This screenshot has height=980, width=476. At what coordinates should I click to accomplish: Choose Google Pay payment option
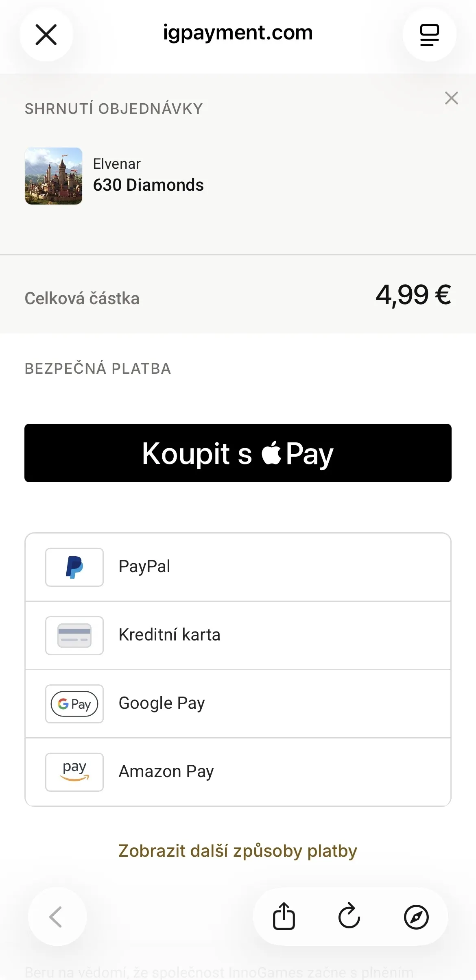click(x=238, y=704)
